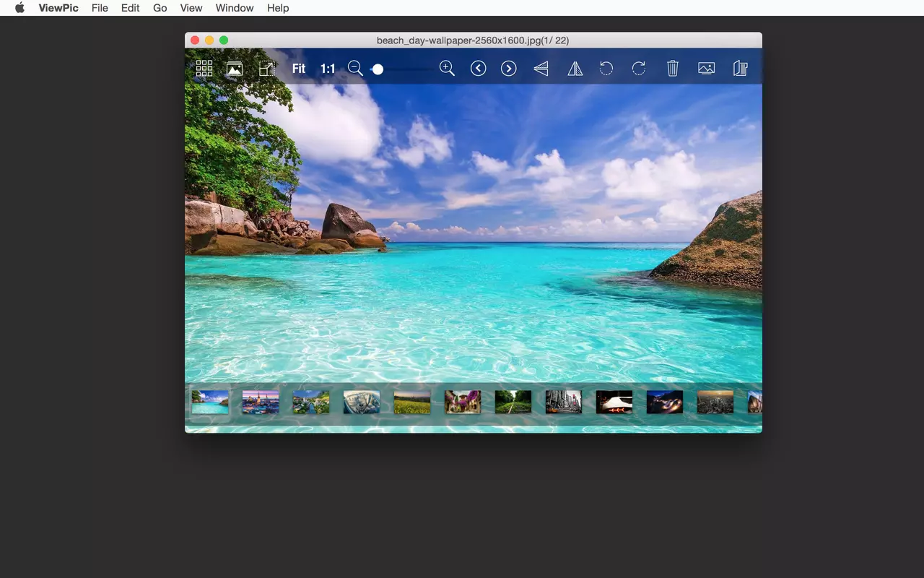Select the yellow flower field thumbnail
The image size is (924, 578).
coord(412,402)
